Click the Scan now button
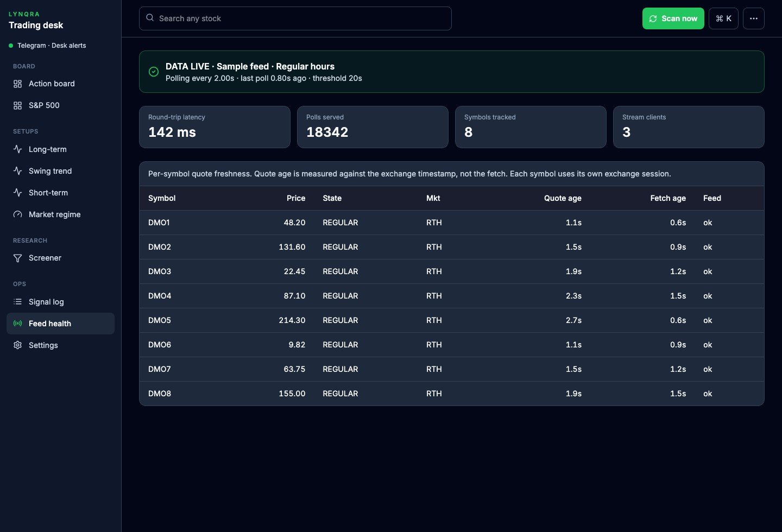Viewport: 782px width, 532px height. click(x=673, y=18)
